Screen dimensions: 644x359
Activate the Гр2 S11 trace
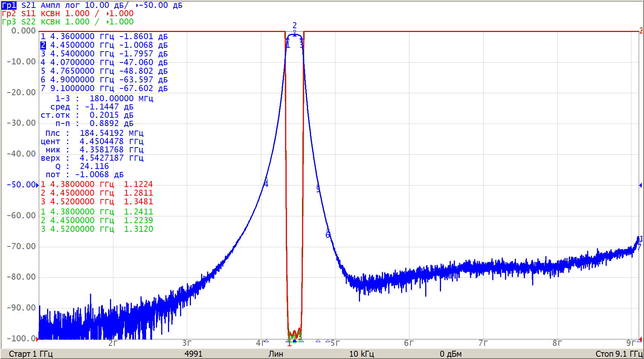pyautogui.click(x=9, y=14)
